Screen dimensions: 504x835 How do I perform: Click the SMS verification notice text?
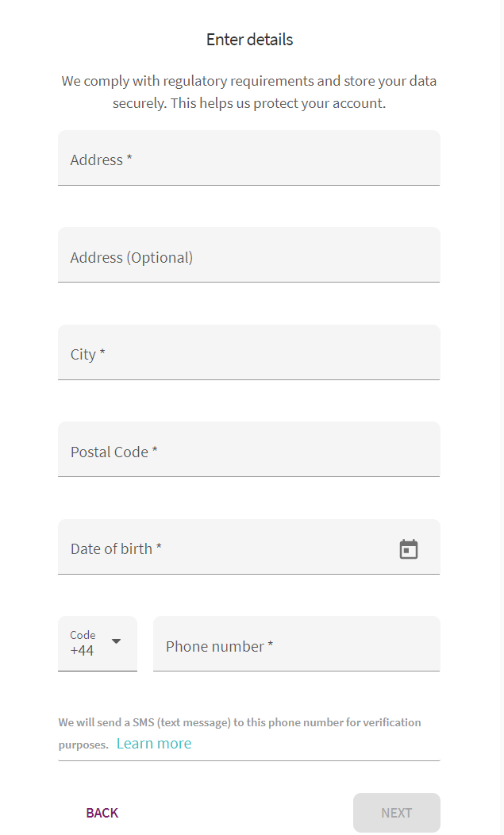point(239,722)
